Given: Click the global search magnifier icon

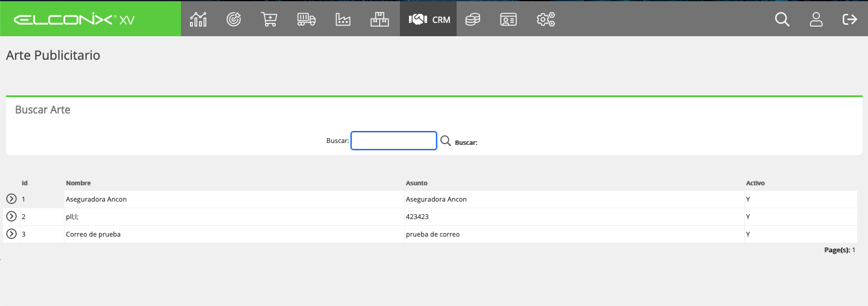Looking at the screenshot, I should click(782, 19).
